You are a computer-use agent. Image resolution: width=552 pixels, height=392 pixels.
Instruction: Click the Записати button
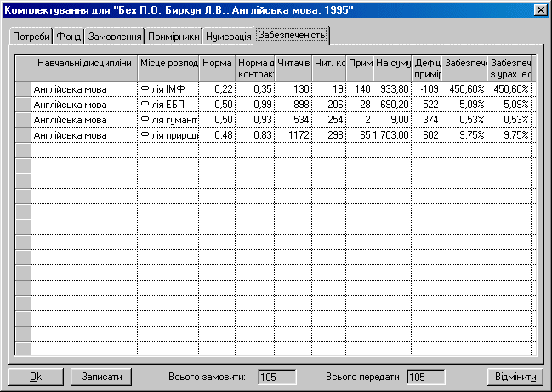[x=101, y=377]
